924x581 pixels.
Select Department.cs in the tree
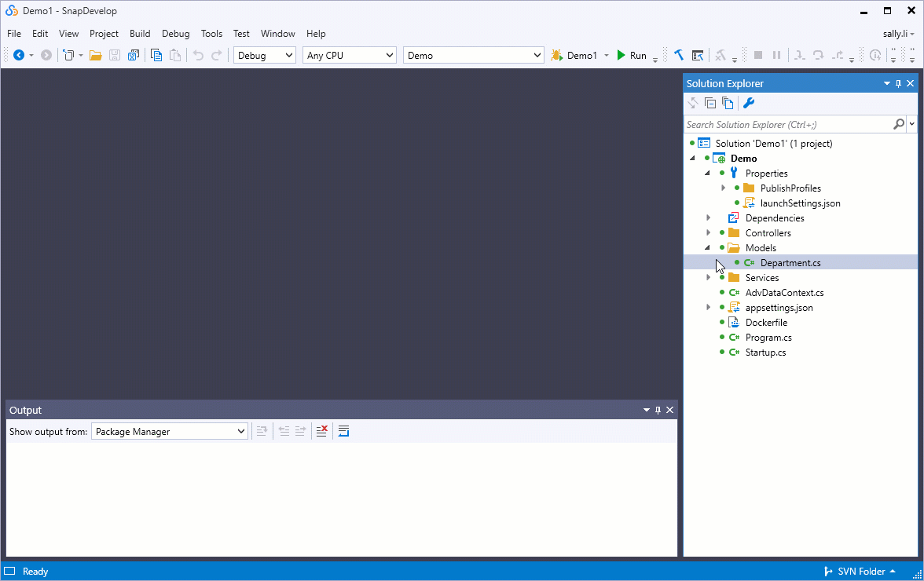pos(790,262)
